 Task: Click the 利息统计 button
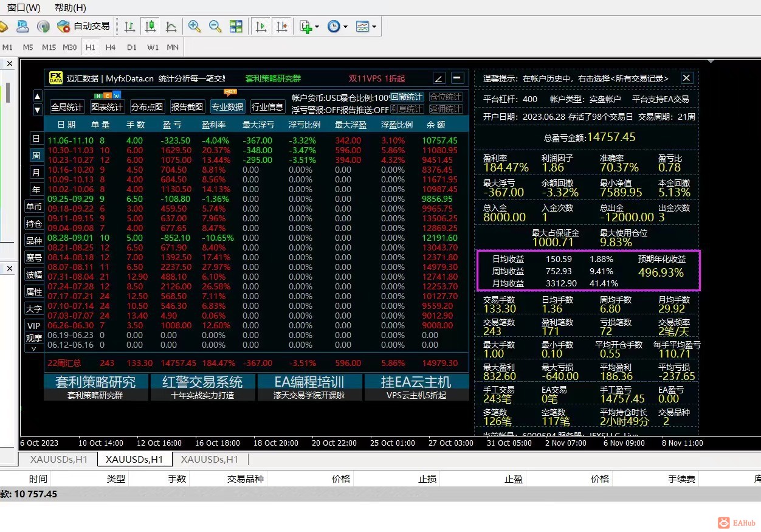coord(407,109)
